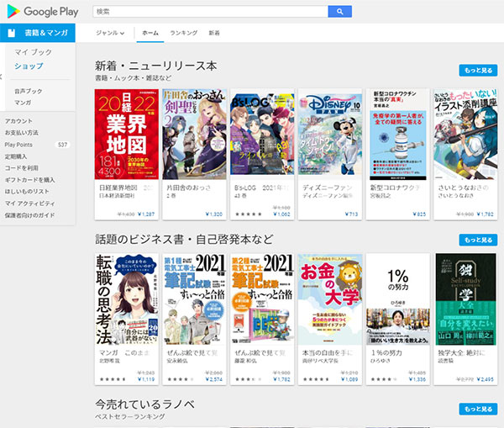The height and width of the screenshot is (428, 504).
Task: Focus the 検索 search field
Action: (x=211, y=12)
